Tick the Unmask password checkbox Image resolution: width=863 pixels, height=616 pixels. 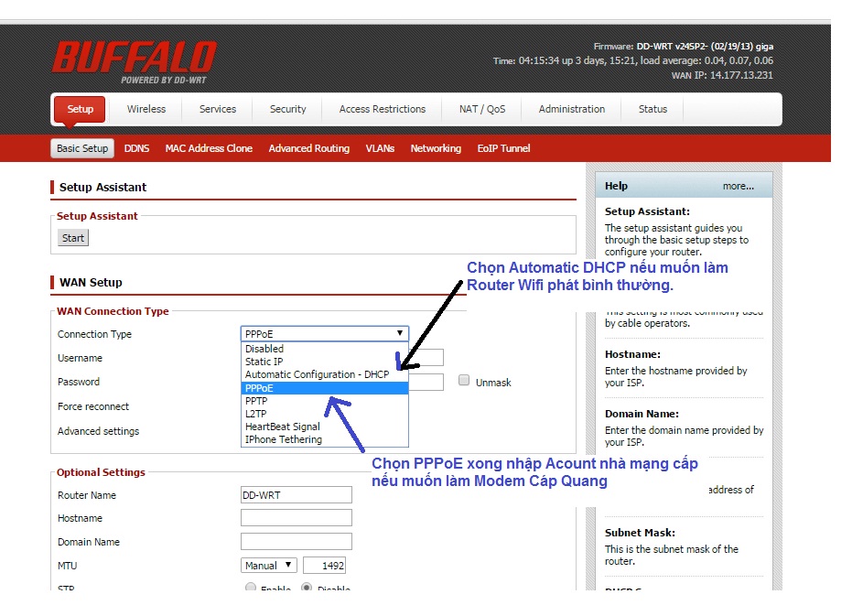coord(464,381)
